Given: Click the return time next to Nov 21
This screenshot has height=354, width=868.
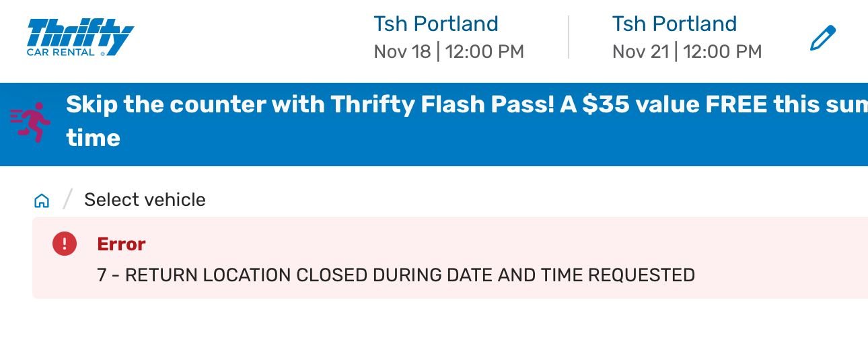Looking at the screenshot, I should [723, 52].
